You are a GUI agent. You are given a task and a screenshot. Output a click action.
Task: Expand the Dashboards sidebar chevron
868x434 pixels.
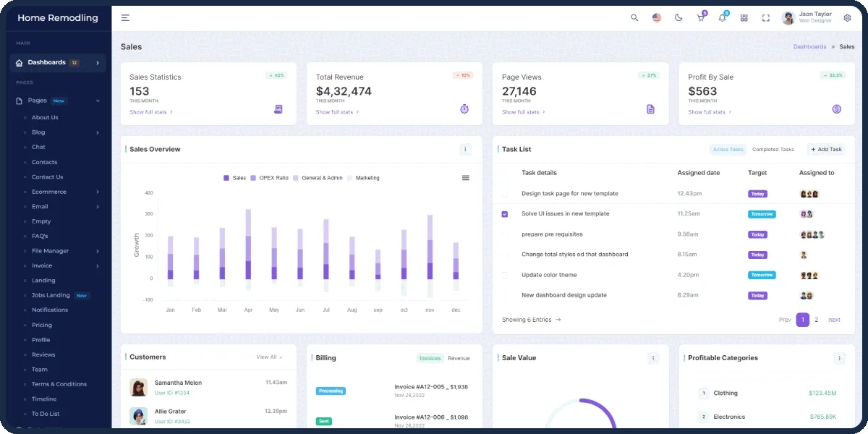[x=98, y=63]
